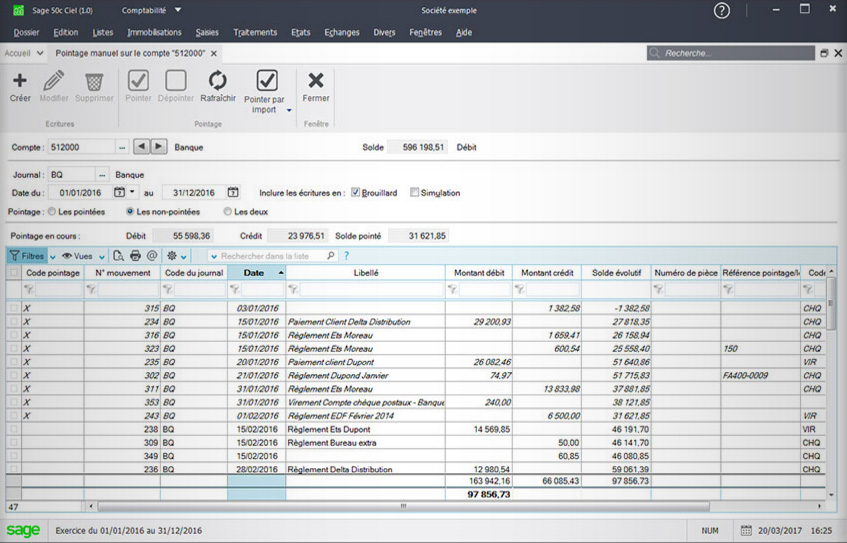Image resolution: width=847 pixels, height=543 pixels.
Task: Click the @ email icon in list toolbar
Action: coord(152,256)
